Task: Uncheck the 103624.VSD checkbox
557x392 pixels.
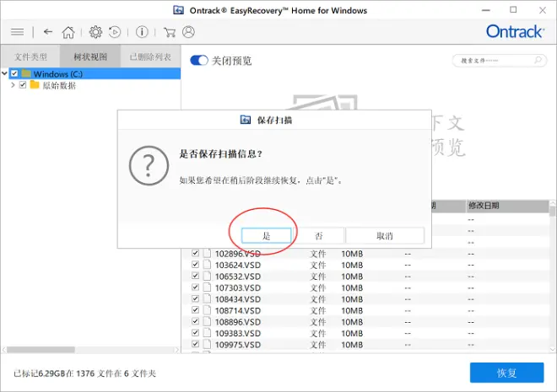Action: (x=195, y=265)
